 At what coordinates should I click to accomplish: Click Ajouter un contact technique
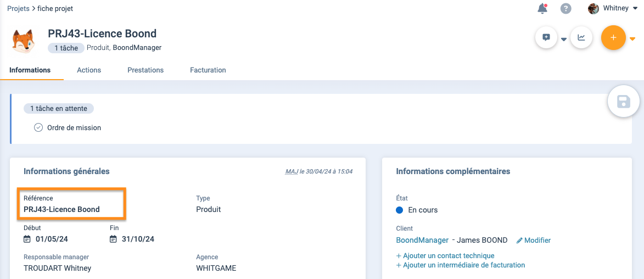445,255
